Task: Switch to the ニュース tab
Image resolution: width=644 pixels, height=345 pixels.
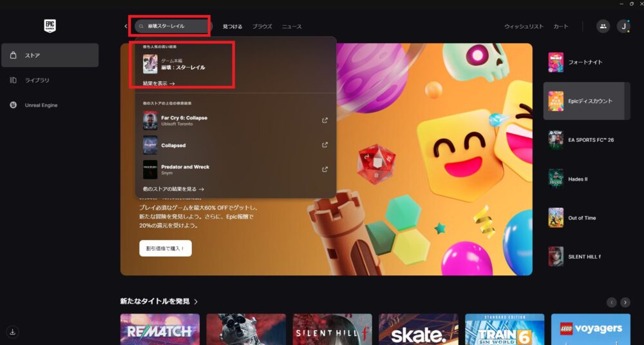Action: pos(292,26)
